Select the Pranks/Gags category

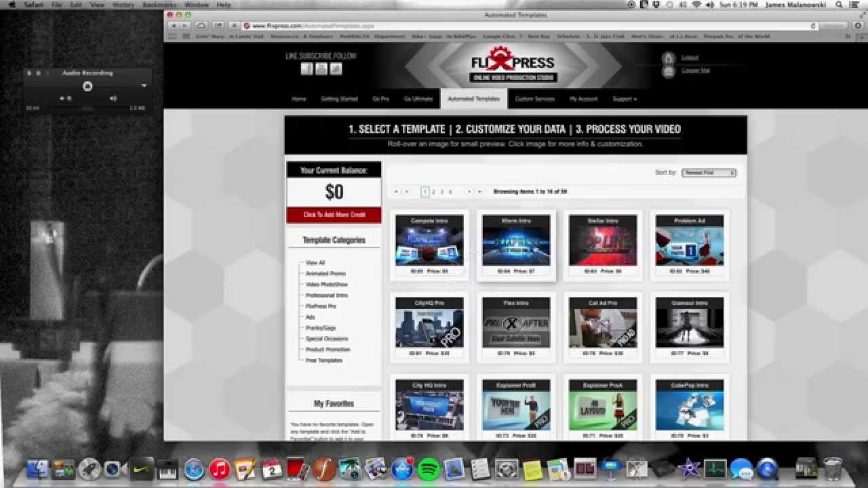(x=321, y=328)
